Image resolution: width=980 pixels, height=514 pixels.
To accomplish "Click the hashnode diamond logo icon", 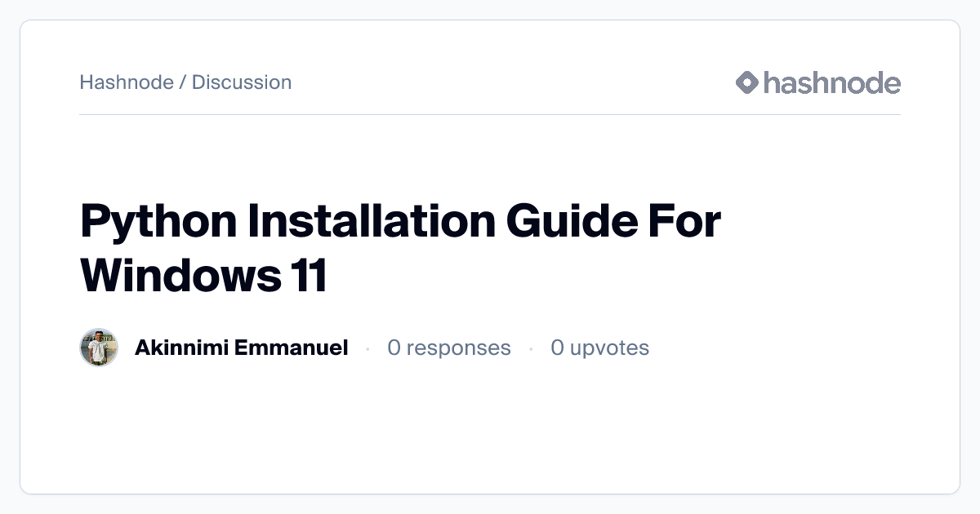I will coord(747,82).
